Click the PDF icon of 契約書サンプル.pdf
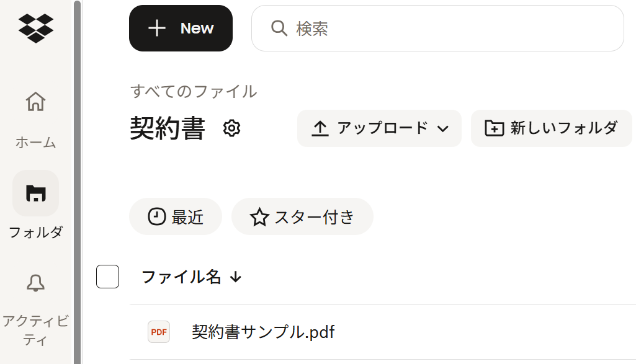Image resolution: width=636 pixels, height=364 pixels. 159,332
